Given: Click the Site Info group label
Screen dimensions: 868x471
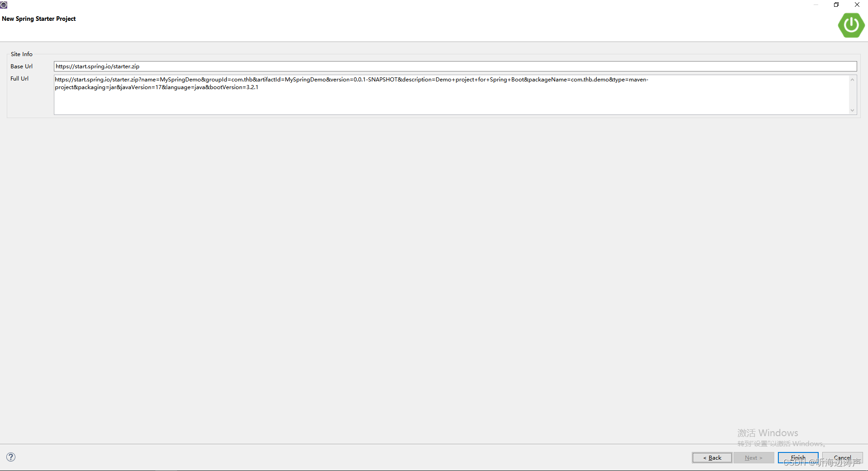Looking at the screenshot, I should click(x=22, y=54).
